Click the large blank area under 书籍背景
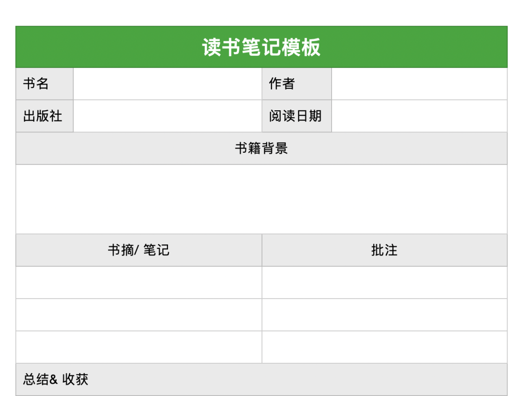Image resolution: width=532 pixels, height=396 pixels. click(261, 199)
